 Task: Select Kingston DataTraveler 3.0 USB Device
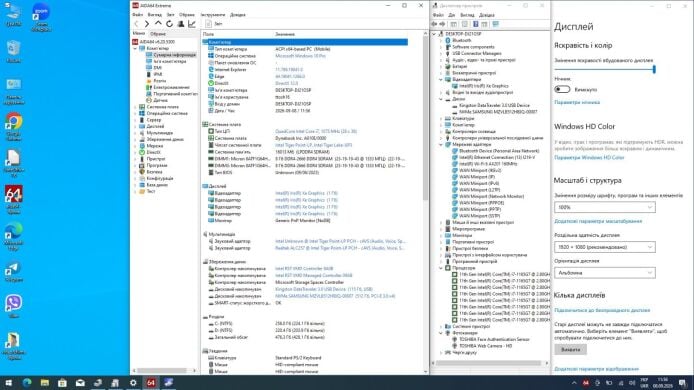pos(494,105)
